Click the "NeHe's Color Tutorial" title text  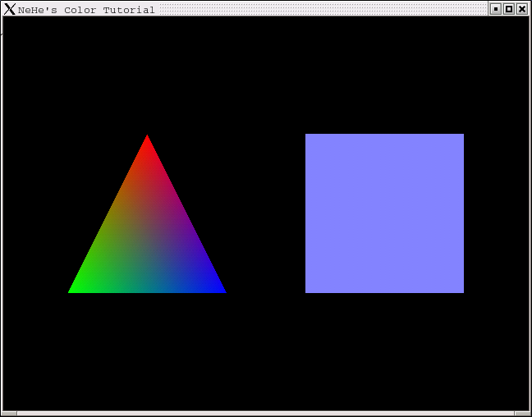(86, 10)
